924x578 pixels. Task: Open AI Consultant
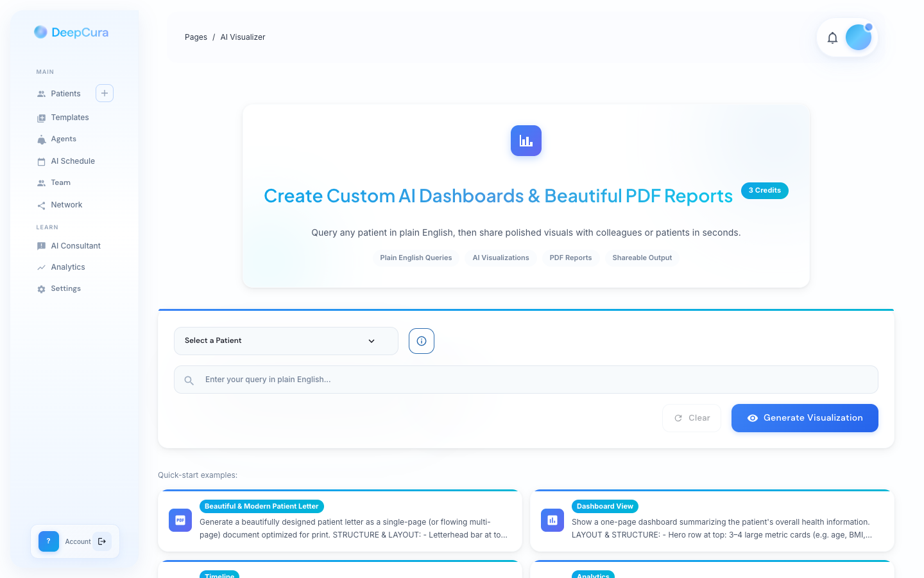pyautogui.click(x=76, y=246)
